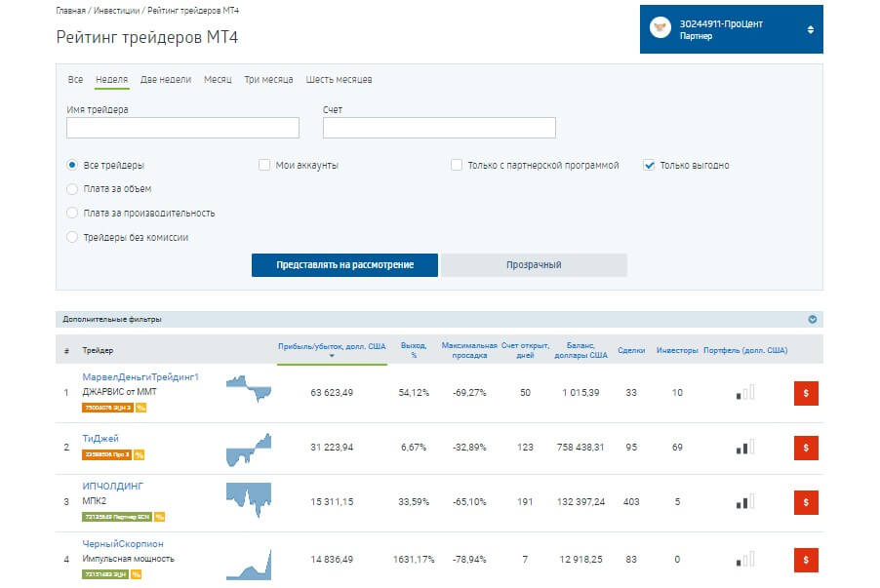The width and height of the screenshot is (880, 588).
Task: Expand the Дополнительные фильтры panel
Action: tap(812, 319)
